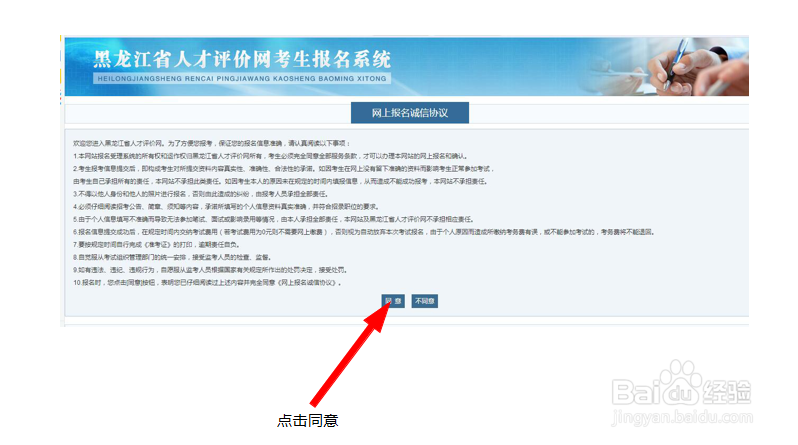Screen dimensions: 798x445
Task: Click the 黑龙江省人才评价网考生报名系统 title
Action: (x=242, y=60)
